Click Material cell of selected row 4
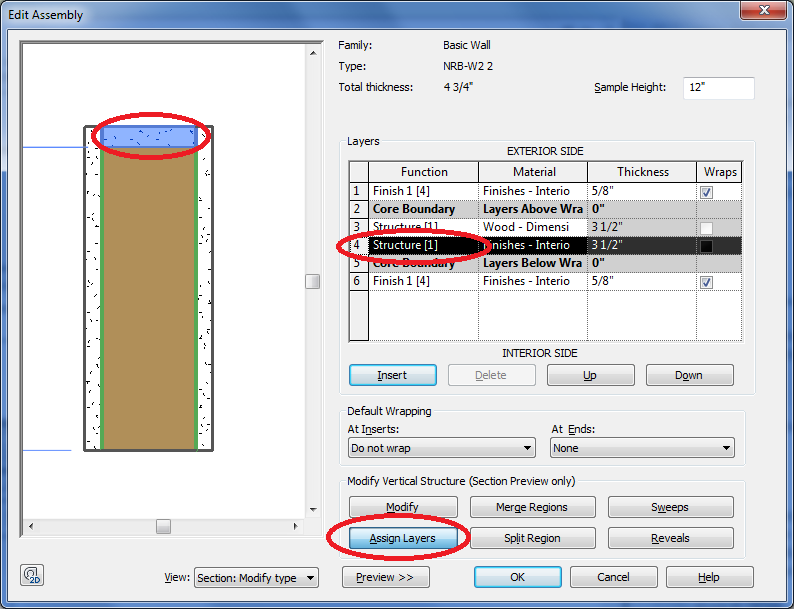The image size is (794, 609). click(533, 246)
